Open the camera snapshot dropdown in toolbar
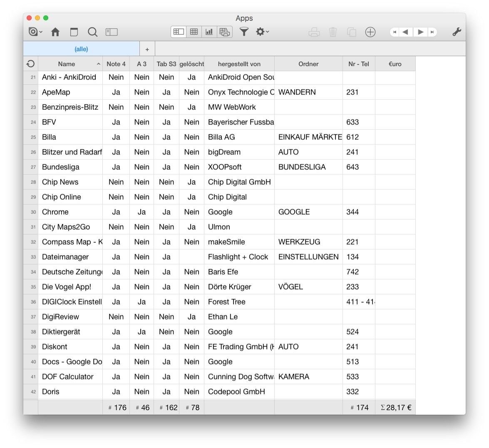The image size is (489, 448). pyautogui.click(x=35, y=32)
